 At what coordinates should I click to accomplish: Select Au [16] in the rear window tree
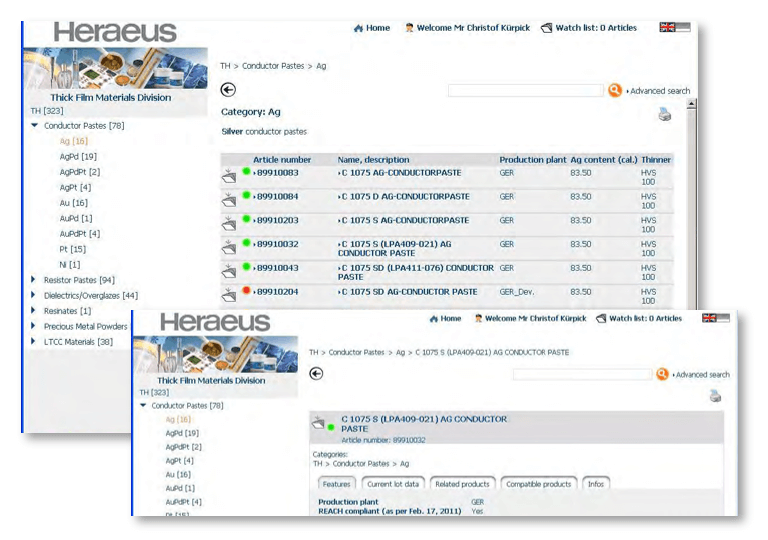[x=73, y=203]
